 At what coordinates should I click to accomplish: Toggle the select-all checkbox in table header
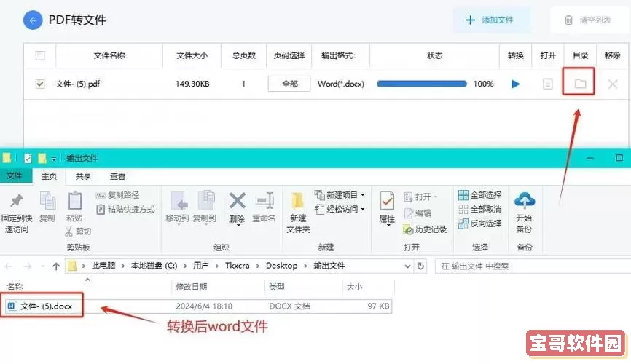40,55
